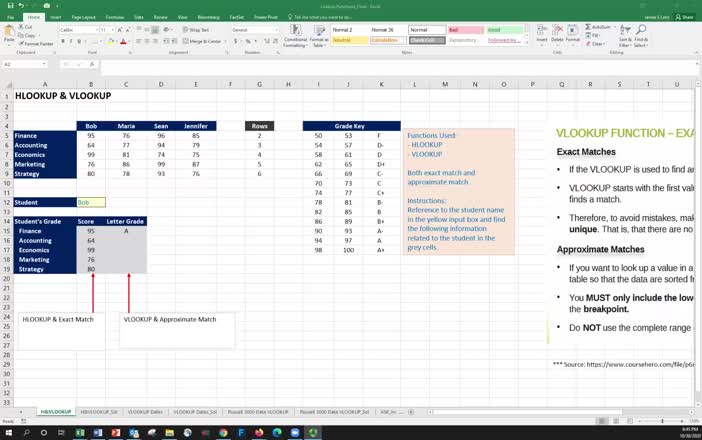
Task: Open the font size dropdown
Action: coord(112,30)
